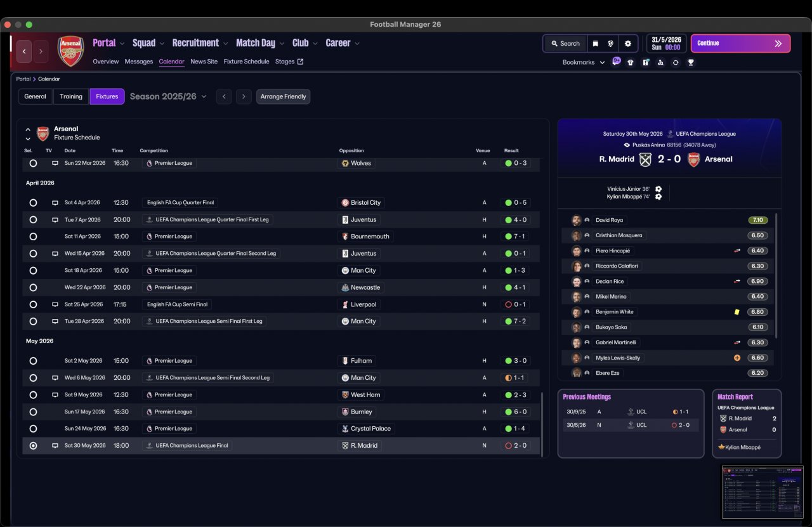
Task: Click the fixture list vertical scrollbar
Action: click(x=542, y=423)
